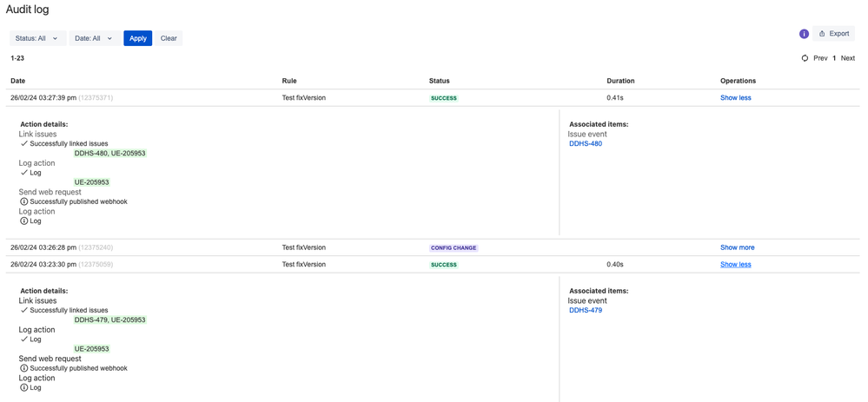Viewport: 868px width, 402px height.
Task: Clear the audit log filters
Action: click(169, 38)
